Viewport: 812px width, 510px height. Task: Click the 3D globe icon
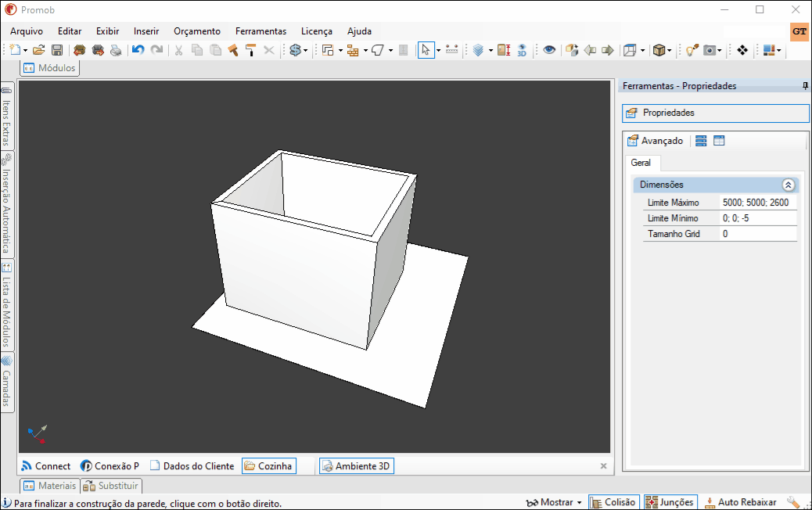[x=522, y=50]
